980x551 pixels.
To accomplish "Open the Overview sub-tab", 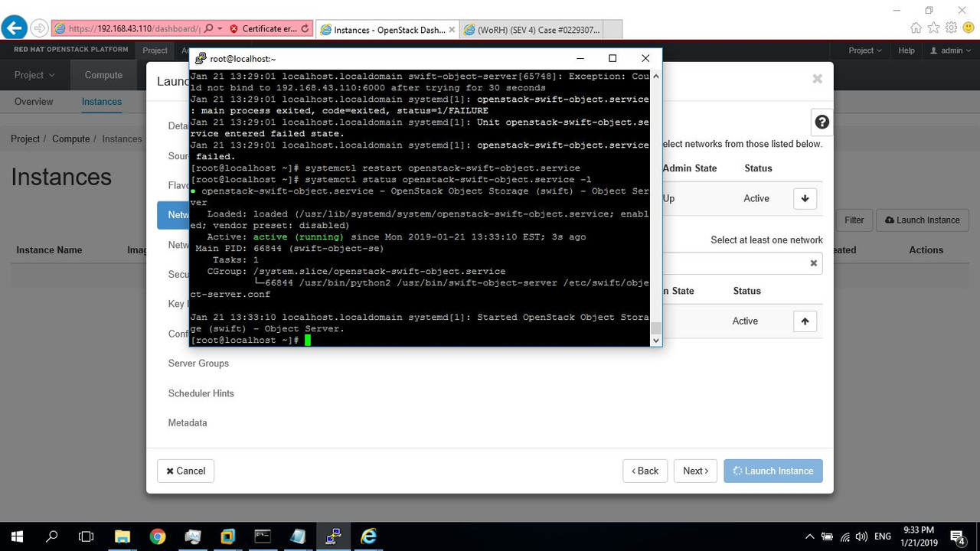I will pos(34,102).
